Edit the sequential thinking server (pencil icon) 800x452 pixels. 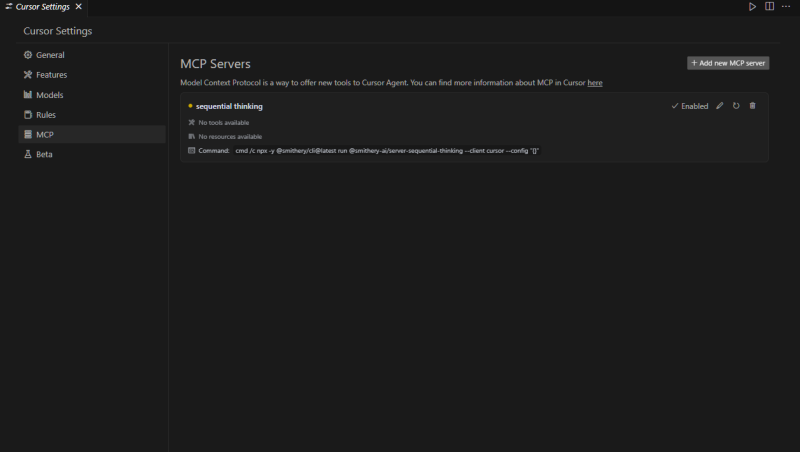point(719,106)
